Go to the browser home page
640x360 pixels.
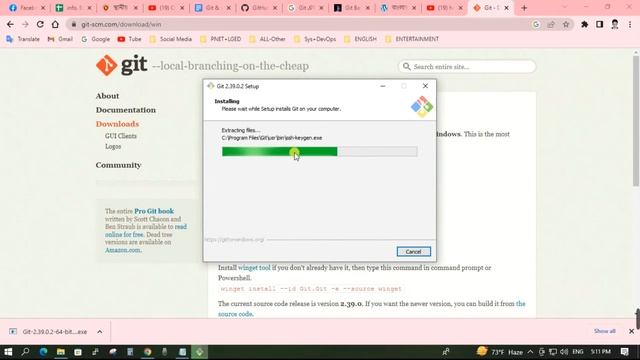[55, 24]
